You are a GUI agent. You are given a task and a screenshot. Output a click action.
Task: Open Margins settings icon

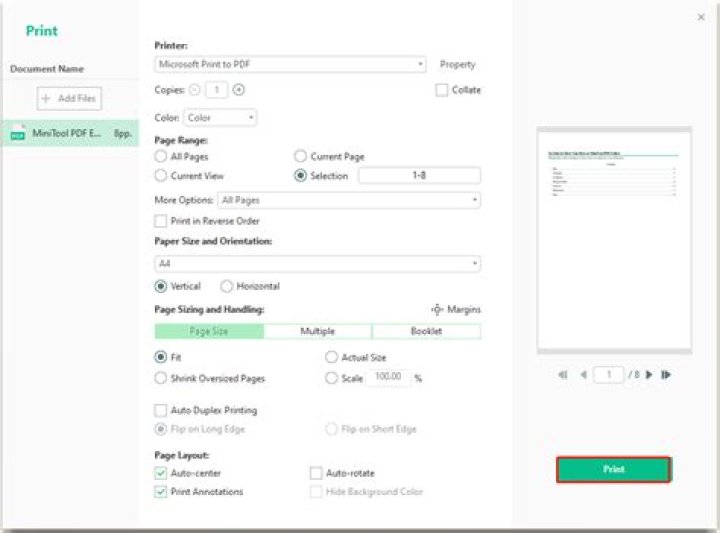tap(437, 309)
